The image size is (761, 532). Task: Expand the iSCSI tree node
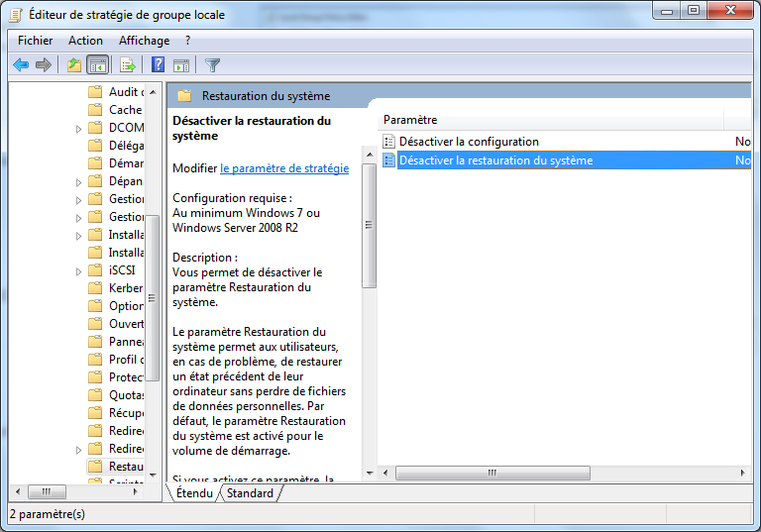(x=78, y=271)
